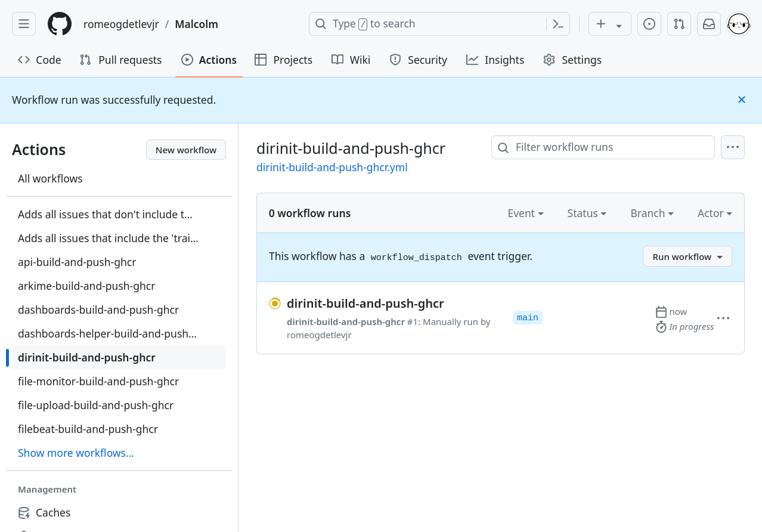Click the main branch label
The image size is (762, 532).
(x=528, y=317)
